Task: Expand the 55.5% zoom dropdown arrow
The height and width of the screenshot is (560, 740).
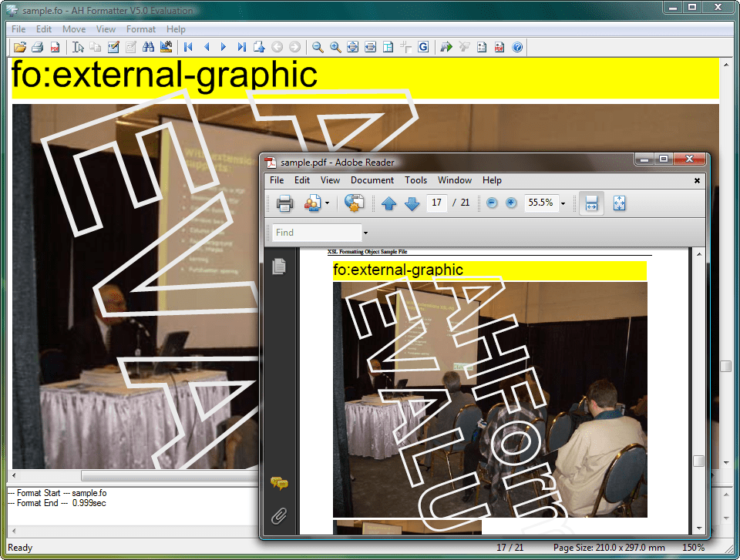Action: pos(563,203)
